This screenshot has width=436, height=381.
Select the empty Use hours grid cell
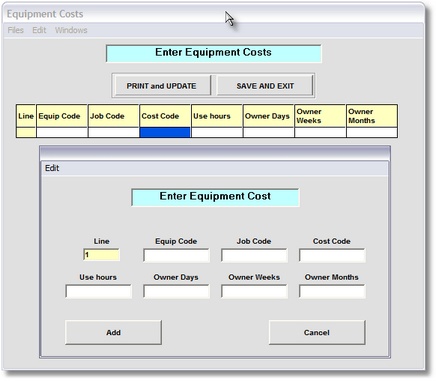(217, 132)
